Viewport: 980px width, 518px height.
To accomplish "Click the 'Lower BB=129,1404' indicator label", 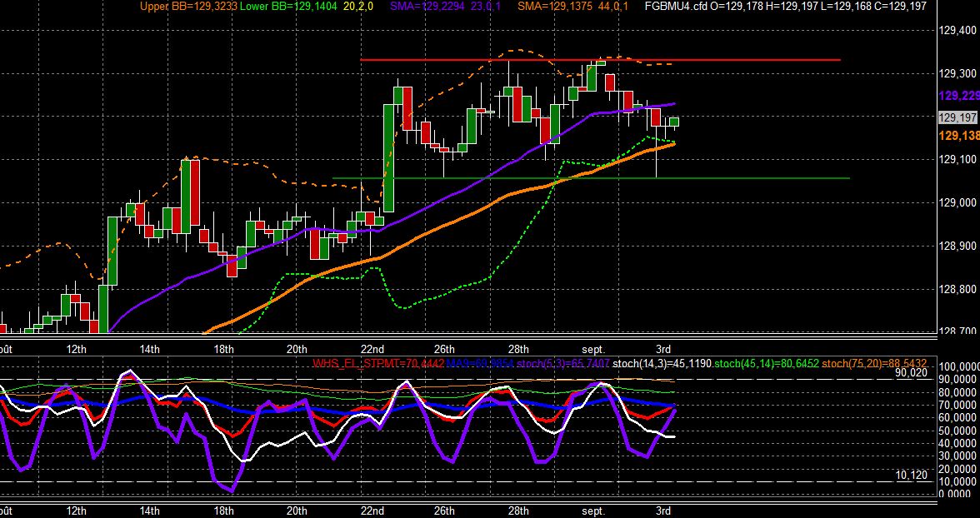I will (288, 7).
